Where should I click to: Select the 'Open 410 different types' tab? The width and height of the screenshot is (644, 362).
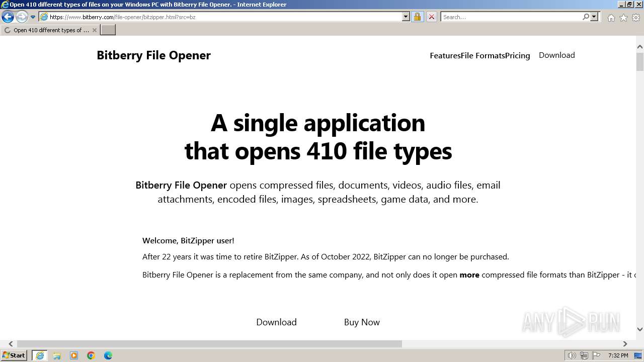(x=50, y=30)
